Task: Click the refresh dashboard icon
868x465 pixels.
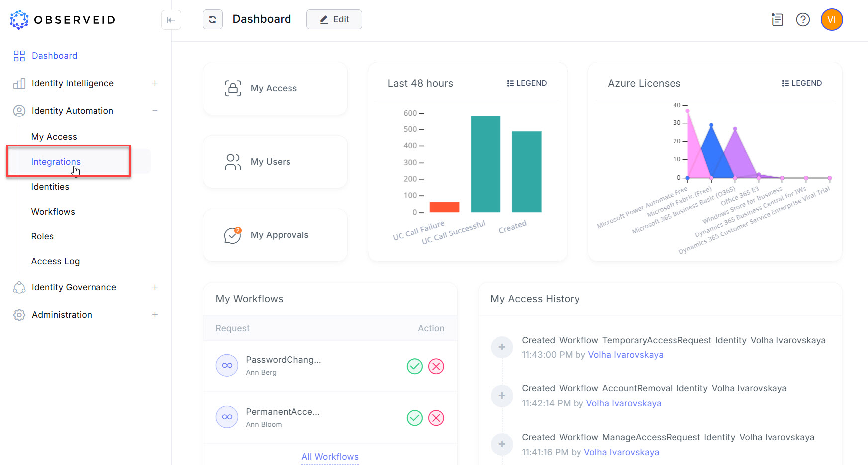Action: pyautogui.click(x=212, y=19)
